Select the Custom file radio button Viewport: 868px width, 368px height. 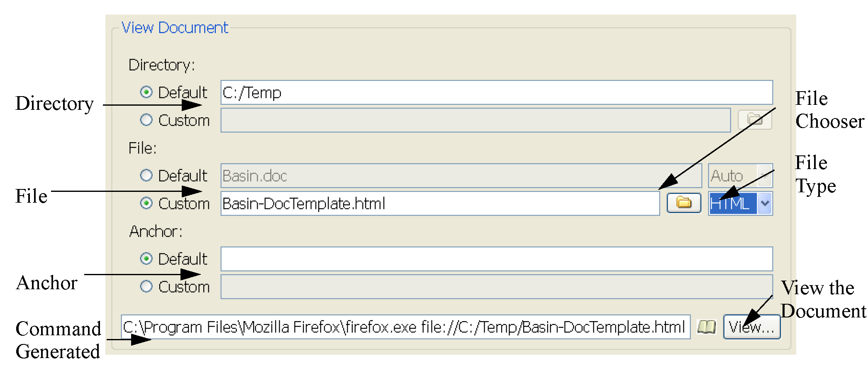[x=146, y=203]
